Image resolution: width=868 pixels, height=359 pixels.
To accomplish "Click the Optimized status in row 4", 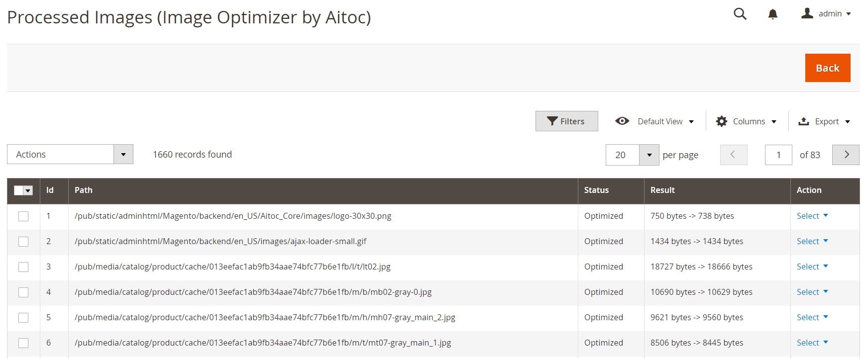I will [x=604, y=292].
